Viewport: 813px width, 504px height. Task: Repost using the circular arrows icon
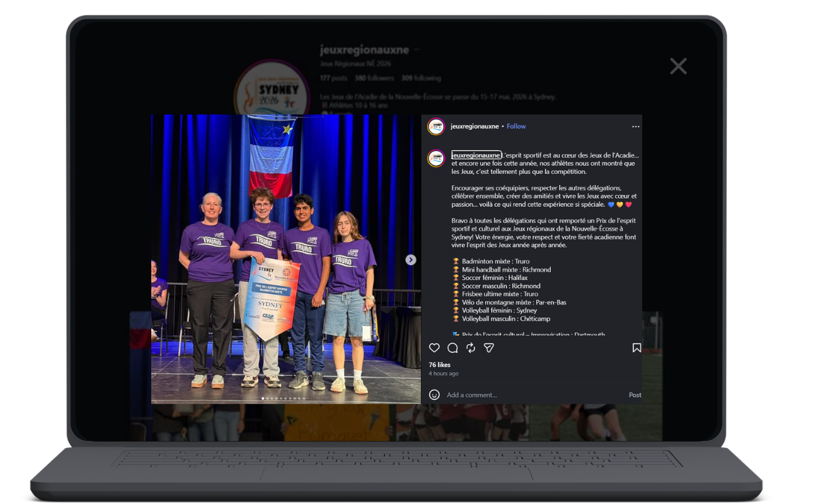(x=471, y=348)
